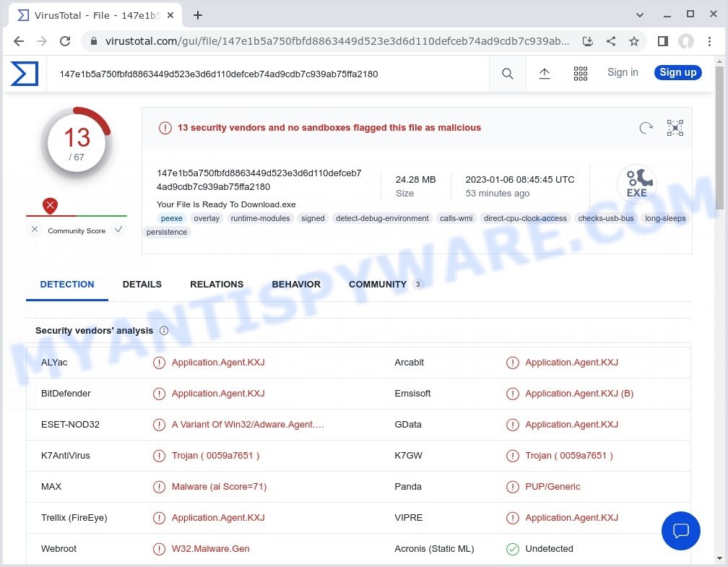The width and height of the screenshot is (728, 567).
Task: Bookmark this page with the star icon
Action: click(634, 41)
